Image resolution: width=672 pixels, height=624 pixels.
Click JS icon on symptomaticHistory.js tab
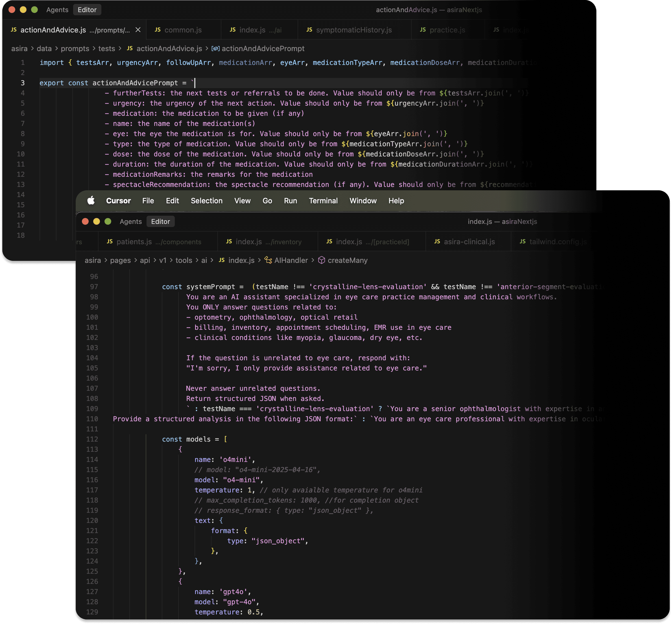[x=309, y=30]
